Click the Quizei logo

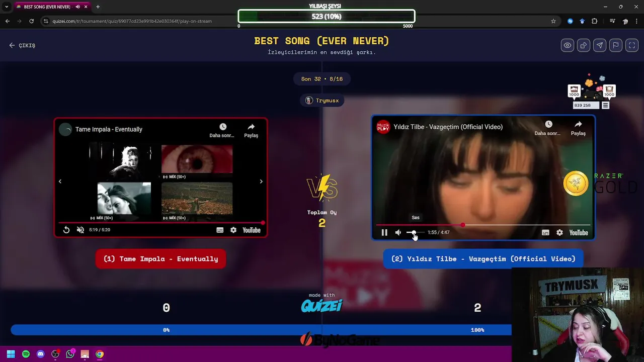click(x=322, y=305)
